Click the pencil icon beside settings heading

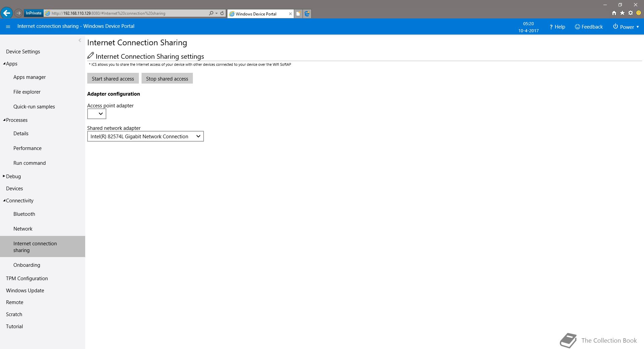pyautogui.click(x=91, y=55)
